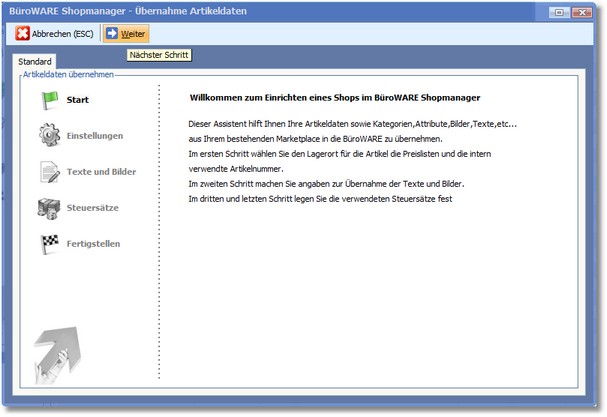This screenshot has height=417, width=607.
Task: Jump to the Fertigstellen step label
Action: coord(93,243)
